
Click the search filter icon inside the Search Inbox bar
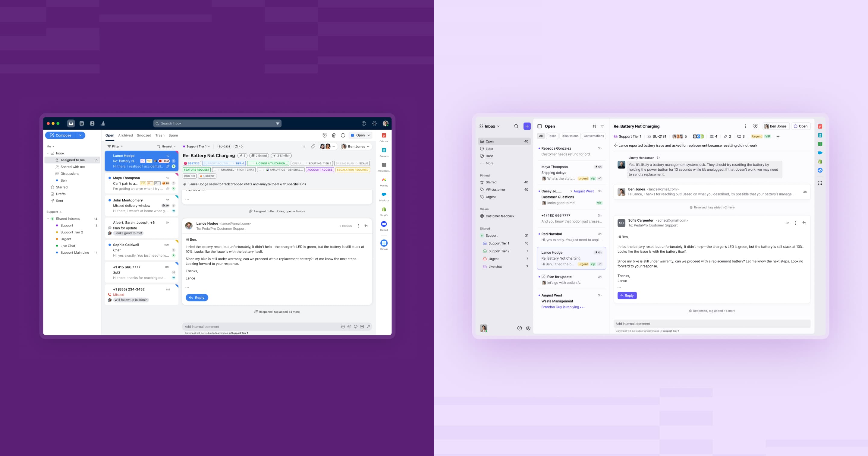click(x=278, y=123)
